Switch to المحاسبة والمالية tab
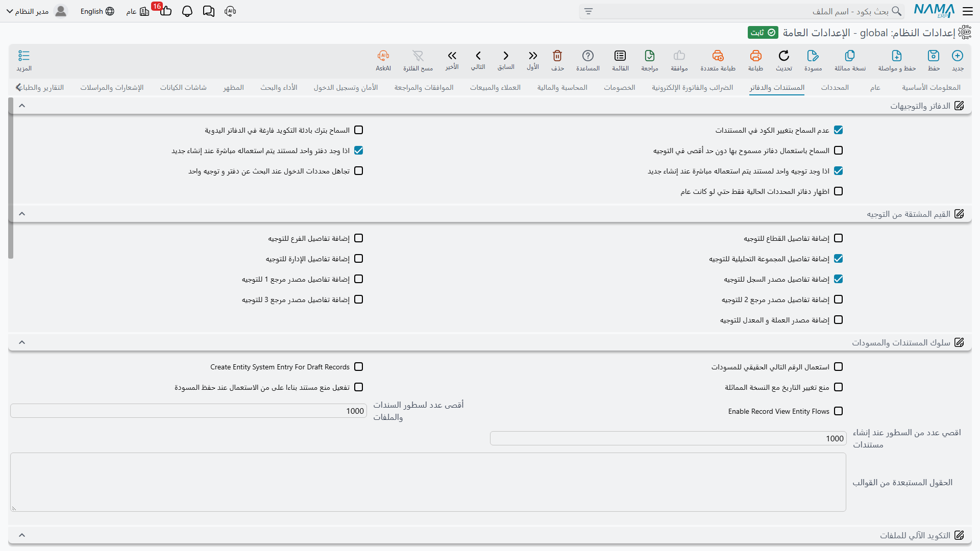The height and width of the screenshot is (551, 980). pos(562,87)
